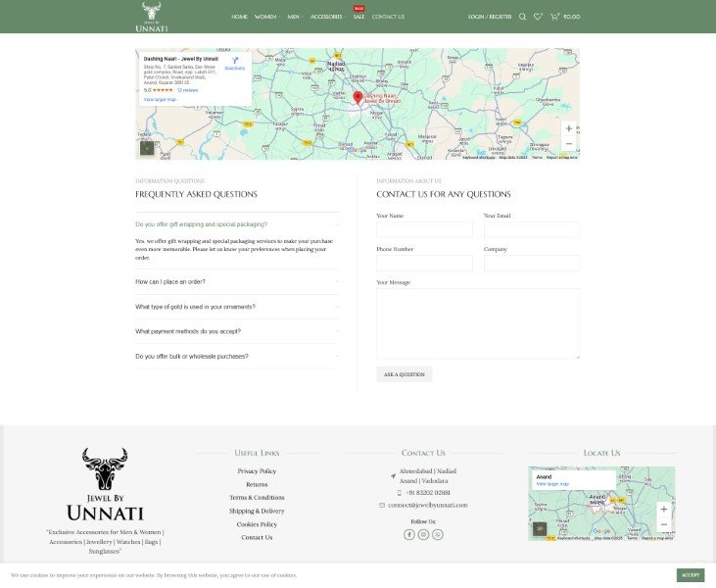This screenshot has width=716, height=588.
Task: Toggle satellite layer thumbnail on main map
Action: [147, 149]
